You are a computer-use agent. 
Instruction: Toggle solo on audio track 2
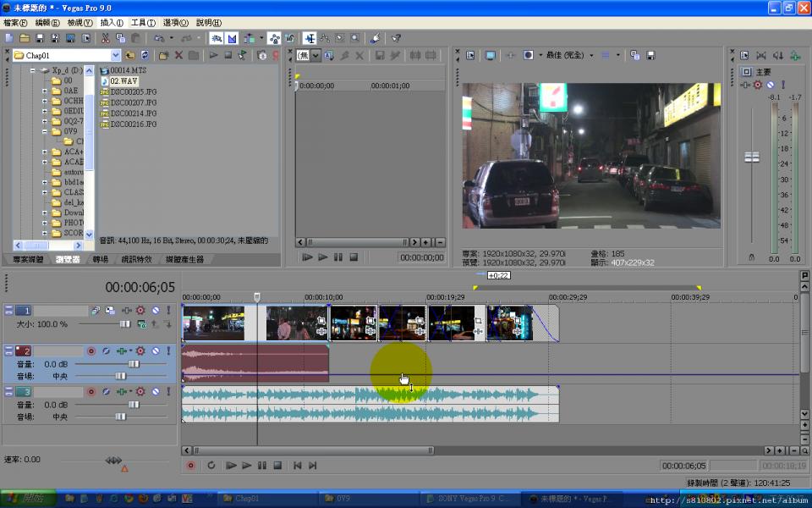[x=168, y=351]
